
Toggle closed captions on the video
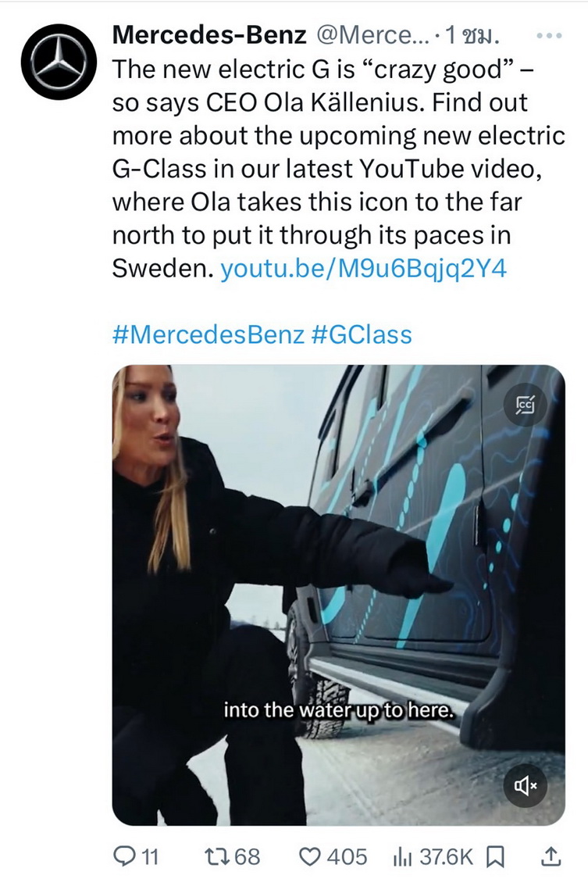(x=525, y=405)
